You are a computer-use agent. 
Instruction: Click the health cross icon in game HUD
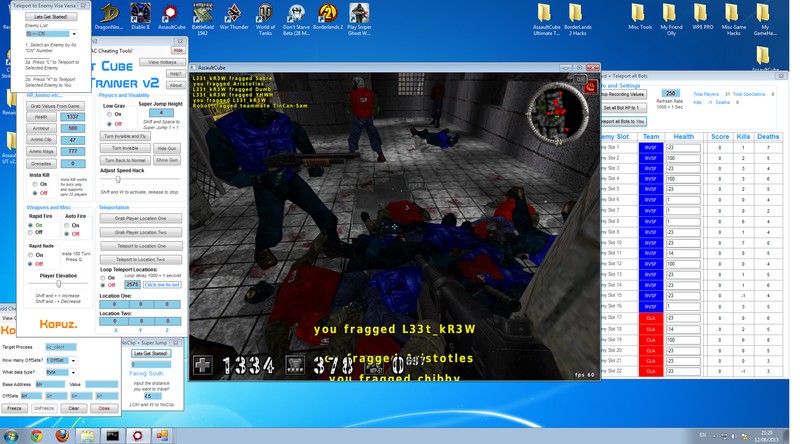[203, 365]
